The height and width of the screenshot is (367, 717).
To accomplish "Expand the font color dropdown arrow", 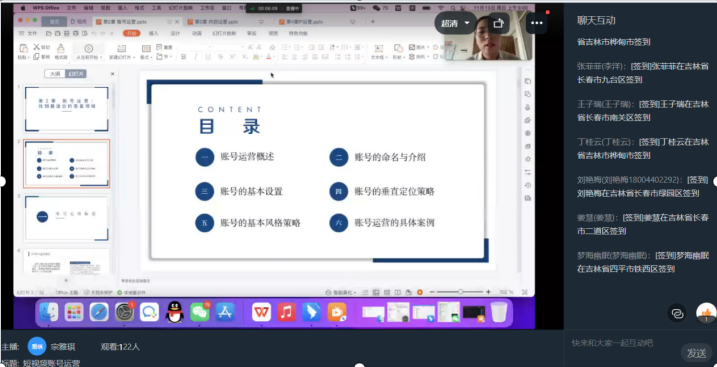I will [x=274, y=58].
